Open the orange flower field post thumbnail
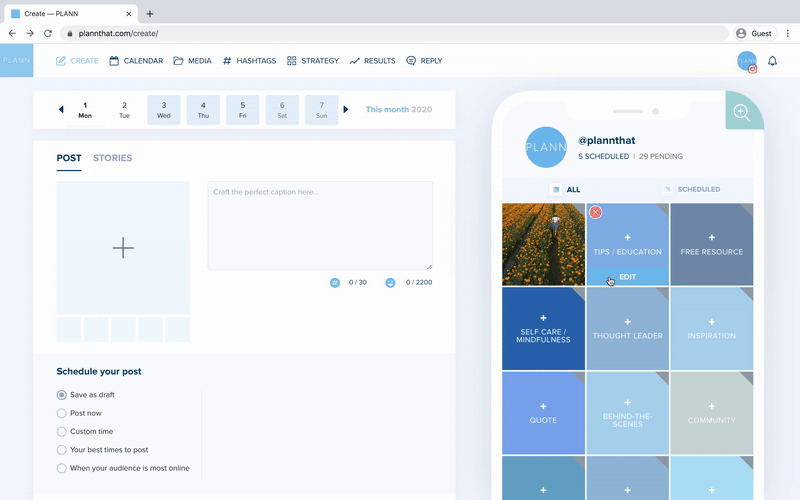Viewport: 800px width, 500px height. coord(543,244)
